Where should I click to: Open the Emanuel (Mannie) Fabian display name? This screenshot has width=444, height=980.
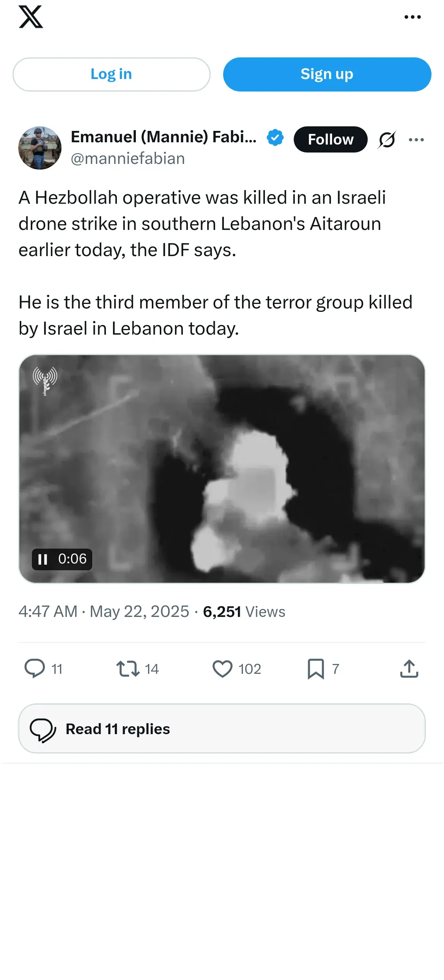(x=164, y=137)
